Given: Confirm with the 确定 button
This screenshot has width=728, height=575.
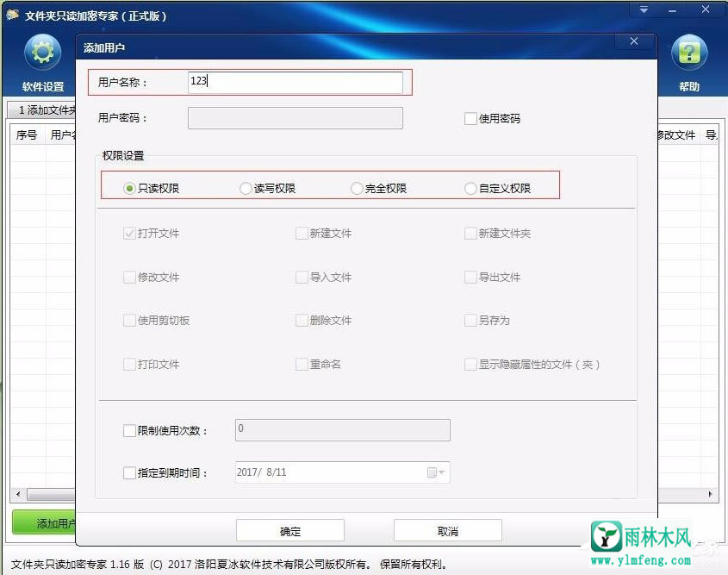Looking at the screenshot, I should click(290, 530).
